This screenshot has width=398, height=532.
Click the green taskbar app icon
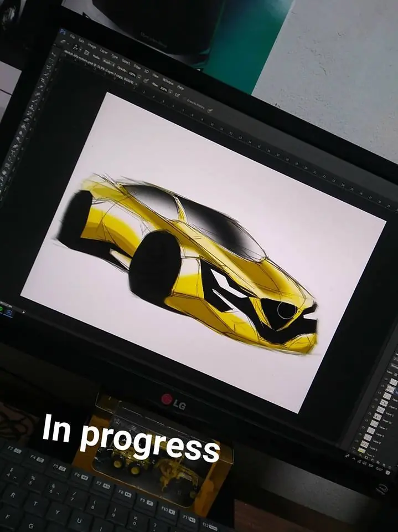click(1, 309)
